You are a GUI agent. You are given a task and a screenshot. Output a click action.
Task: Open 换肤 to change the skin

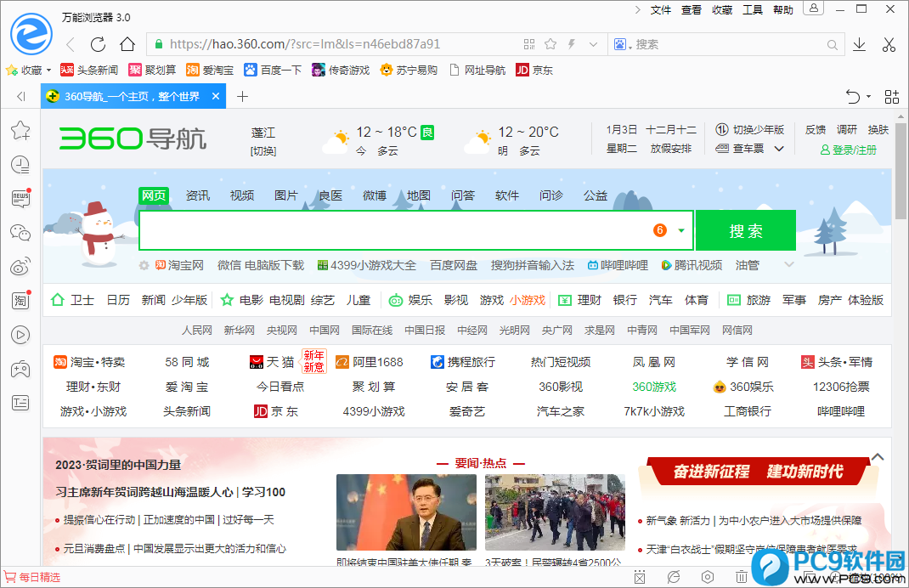click(878, 130)
